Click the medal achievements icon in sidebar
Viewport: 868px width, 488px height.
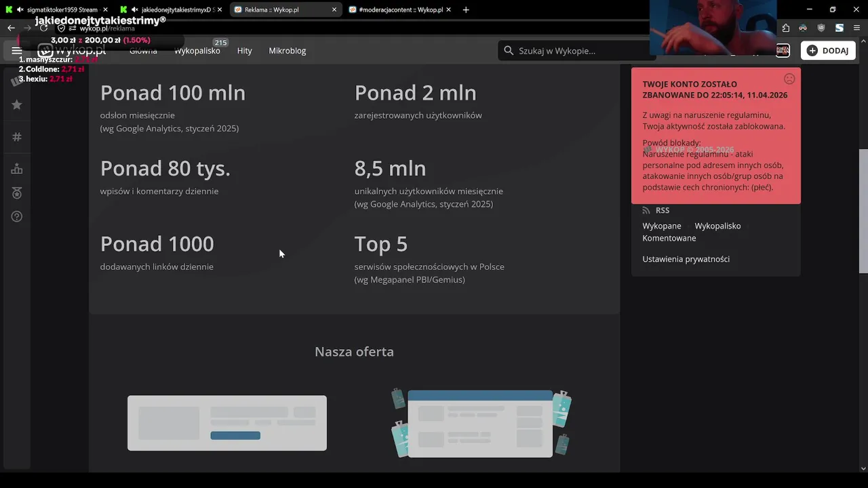tap(17, 193)
